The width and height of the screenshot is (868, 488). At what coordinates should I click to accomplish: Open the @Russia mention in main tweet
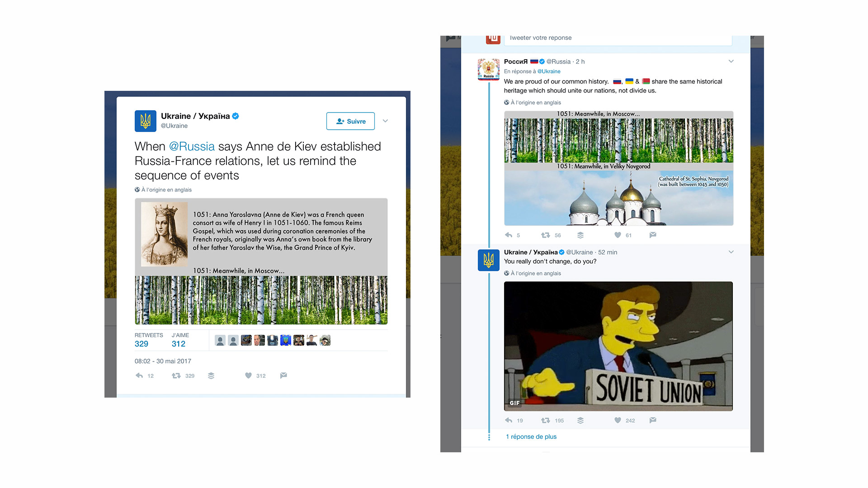(192, 146)
